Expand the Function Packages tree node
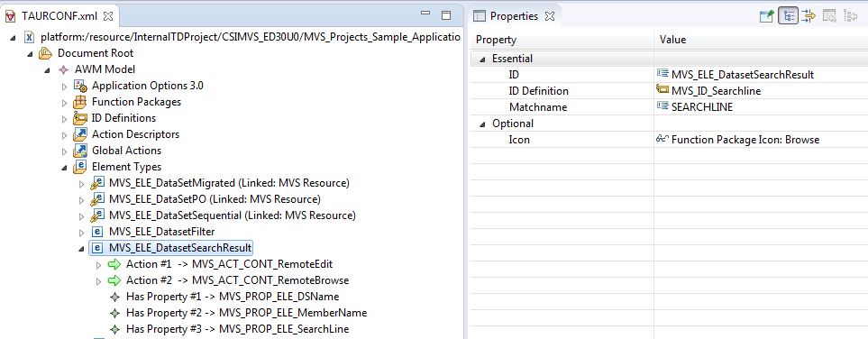The image size is (868, 339). 64,103
